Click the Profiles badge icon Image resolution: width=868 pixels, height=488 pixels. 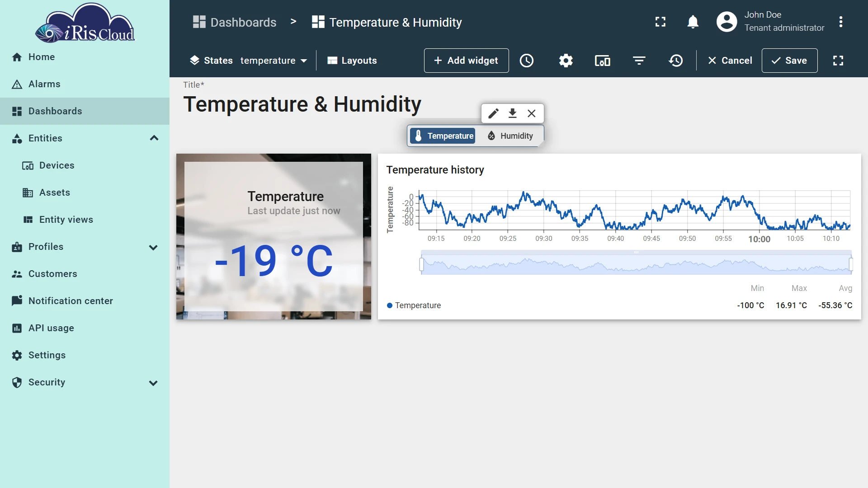point(17,247)
